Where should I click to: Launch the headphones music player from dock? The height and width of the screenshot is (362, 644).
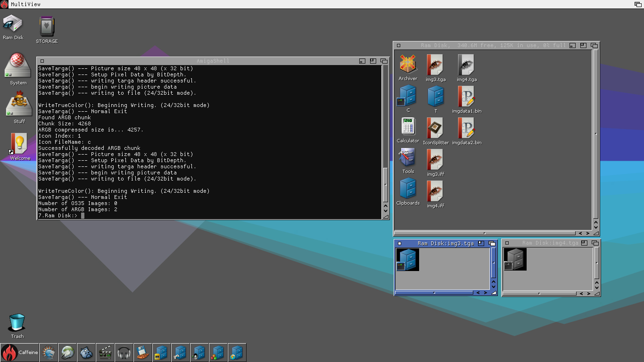(x=124, y=353)
